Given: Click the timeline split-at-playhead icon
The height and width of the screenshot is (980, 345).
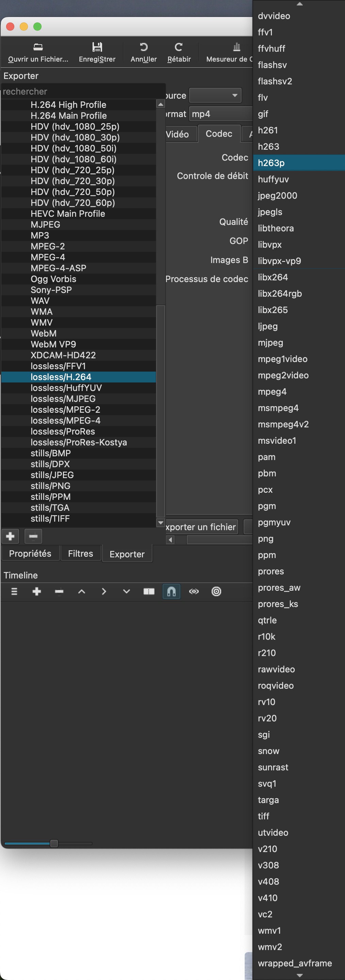Looking at the screenshot, I should [149, 591].
